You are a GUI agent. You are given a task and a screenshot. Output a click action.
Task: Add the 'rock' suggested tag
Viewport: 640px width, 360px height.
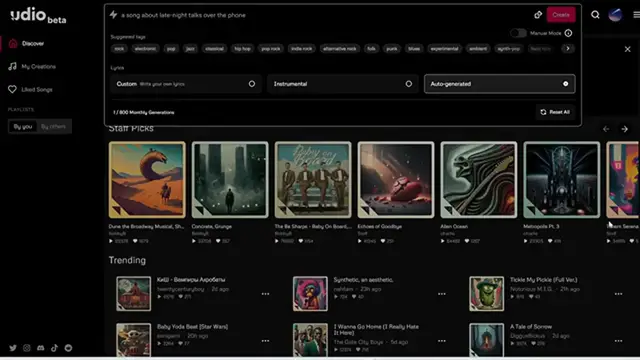point(119,49)
